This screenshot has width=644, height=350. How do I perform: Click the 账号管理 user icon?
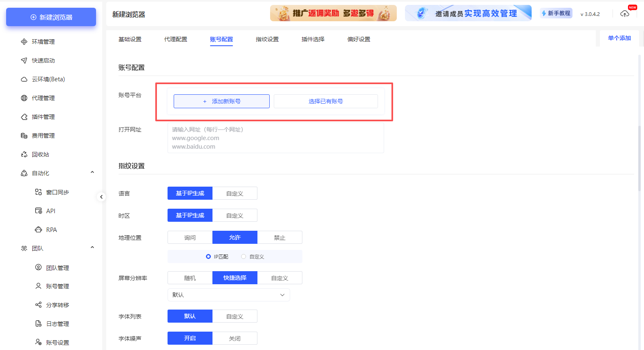(x=38, y=286)
